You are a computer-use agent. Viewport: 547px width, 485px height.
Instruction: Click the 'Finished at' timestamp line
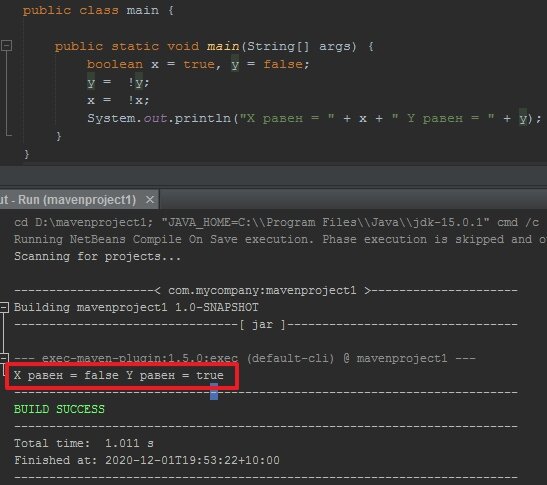click(147, 460)
